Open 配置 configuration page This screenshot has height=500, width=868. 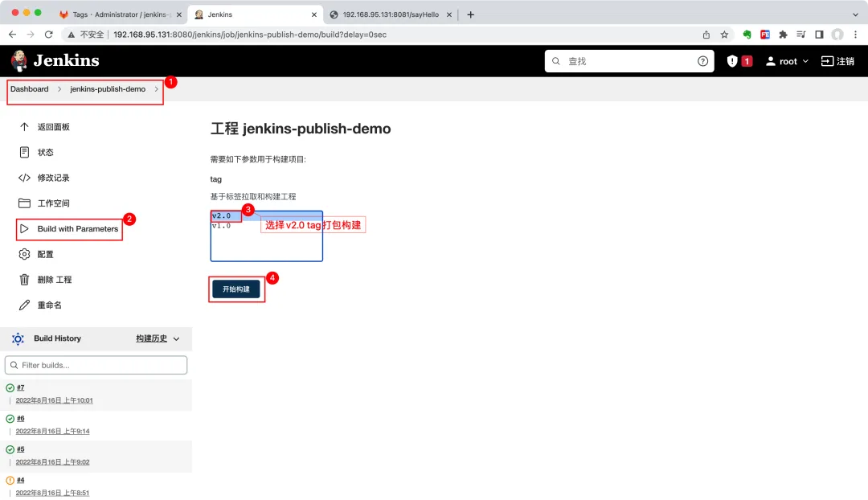[45, 254]
